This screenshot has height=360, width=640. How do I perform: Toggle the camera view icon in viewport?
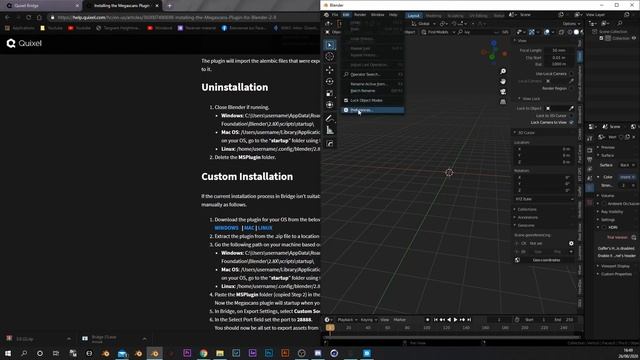[503, 92]
